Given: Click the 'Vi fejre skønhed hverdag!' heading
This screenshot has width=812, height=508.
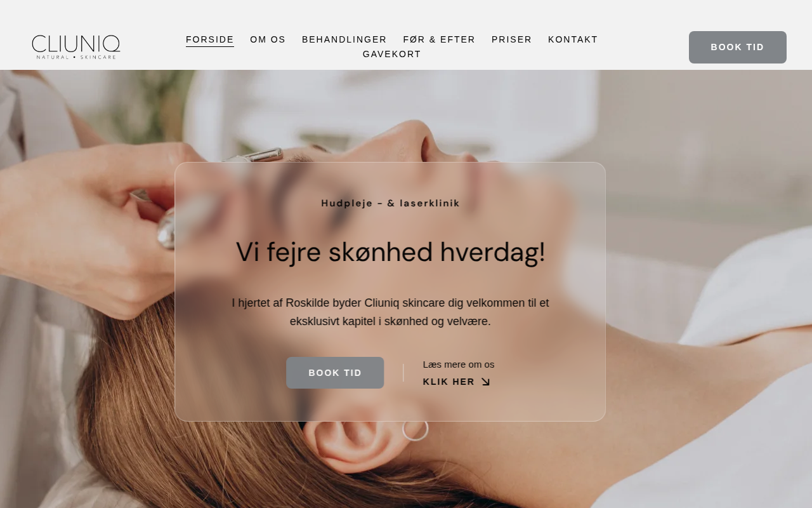Looking at the screenshot, I should [x=390, y=252].
